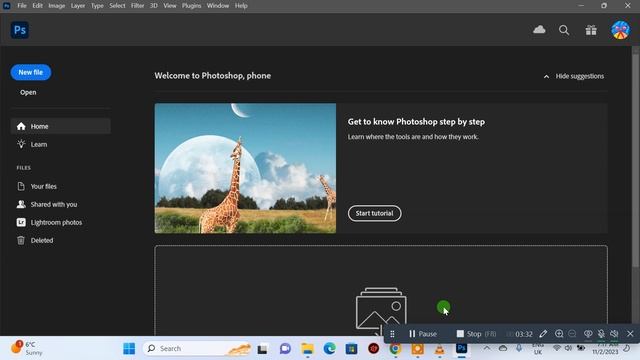Open the Plugins menu

[191, 6]
